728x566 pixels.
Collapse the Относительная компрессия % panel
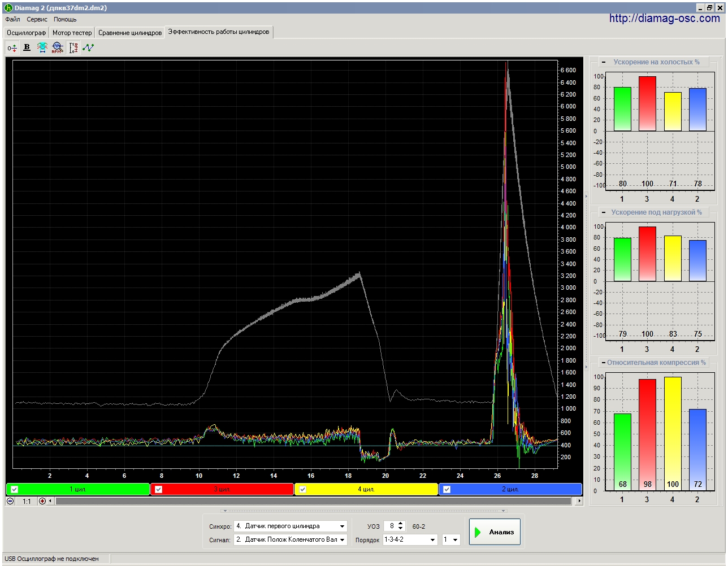(x=604, y=363)
